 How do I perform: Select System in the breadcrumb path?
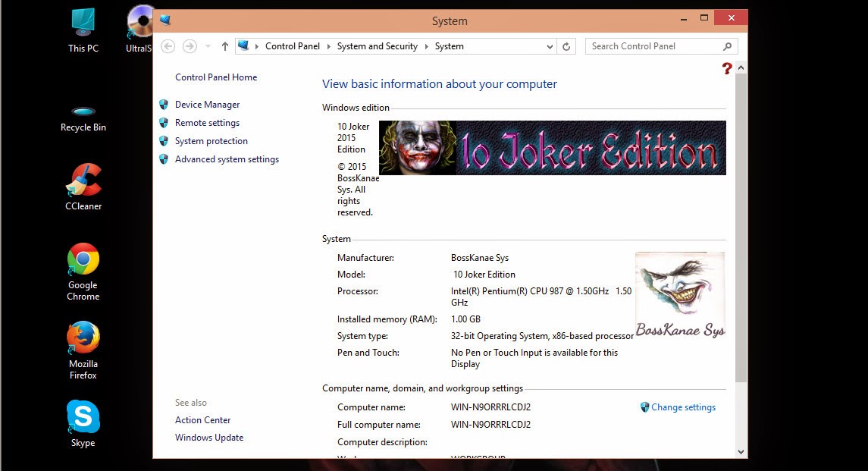coord(449,46)
